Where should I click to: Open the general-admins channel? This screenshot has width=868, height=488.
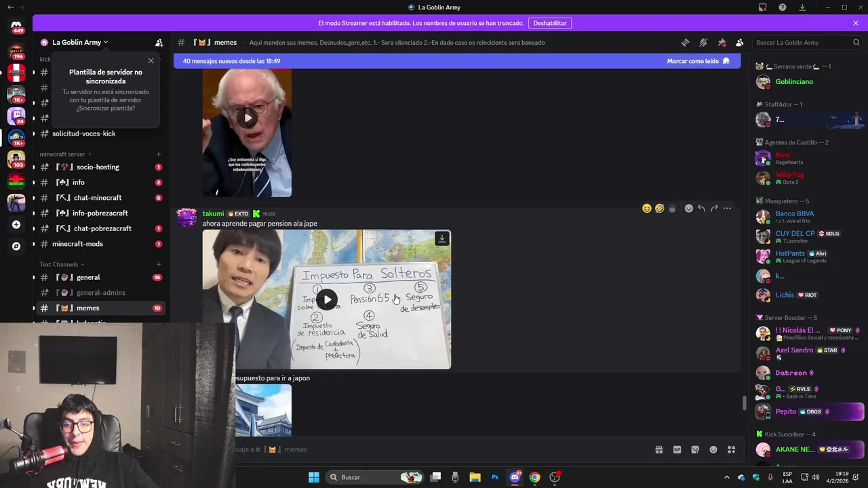point(102,293)
